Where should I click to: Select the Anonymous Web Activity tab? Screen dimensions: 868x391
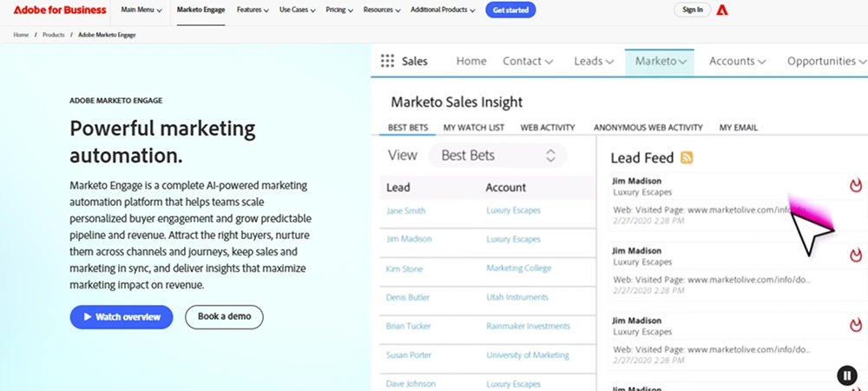tap(648, 128)
